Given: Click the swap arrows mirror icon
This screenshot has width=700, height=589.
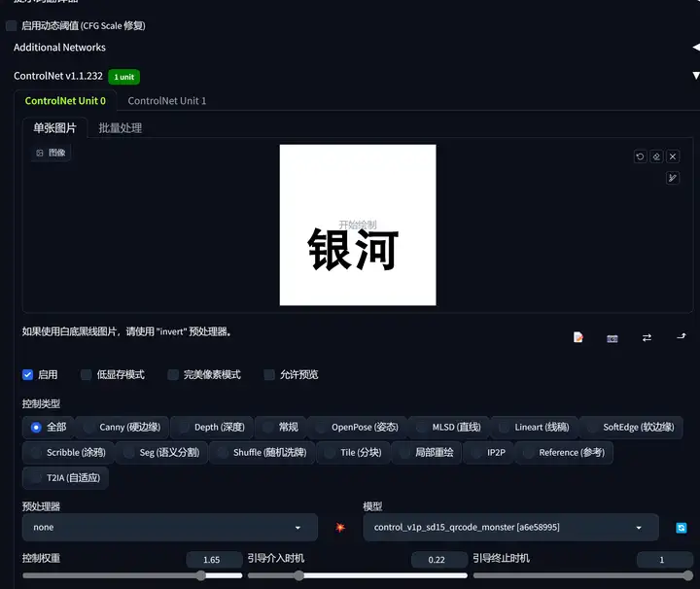Looking at the screenshot, I should coord(647,338).
